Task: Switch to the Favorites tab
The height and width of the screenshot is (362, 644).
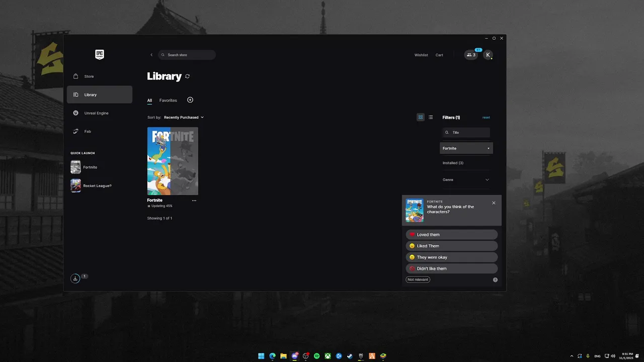Action: (x=168, y=101)
